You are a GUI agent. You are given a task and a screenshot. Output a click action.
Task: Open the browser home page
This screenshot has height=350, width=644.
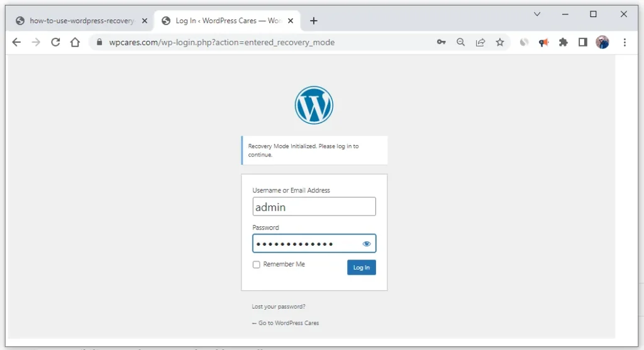coord(75,42)
